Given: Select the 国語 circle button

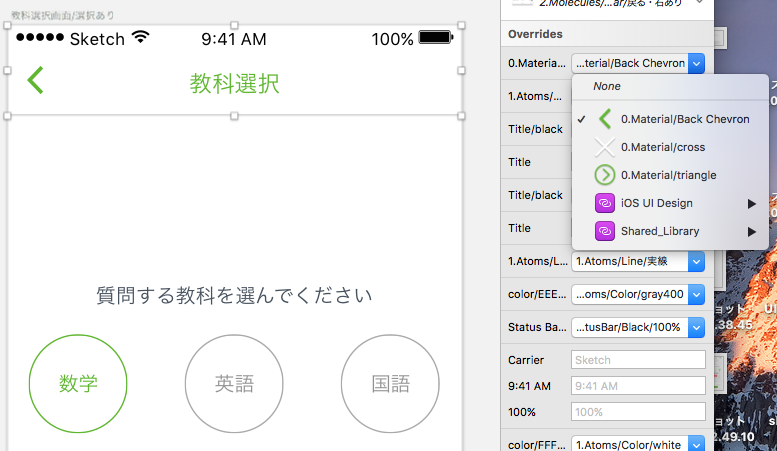Looking at the screenshot, I should click(390, 384).
